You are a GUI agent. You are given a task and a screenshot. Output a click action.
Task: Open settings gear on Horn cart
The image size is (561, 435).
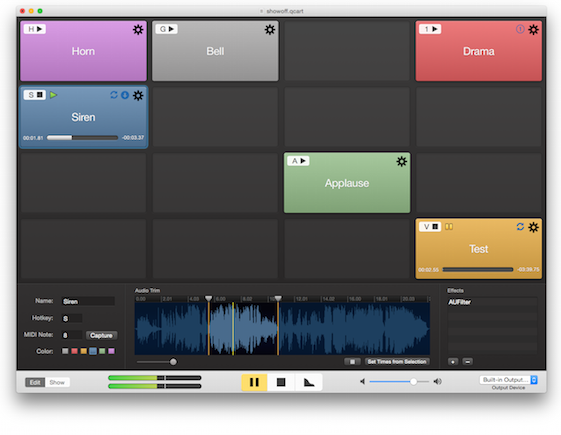(x=138, y=30)
